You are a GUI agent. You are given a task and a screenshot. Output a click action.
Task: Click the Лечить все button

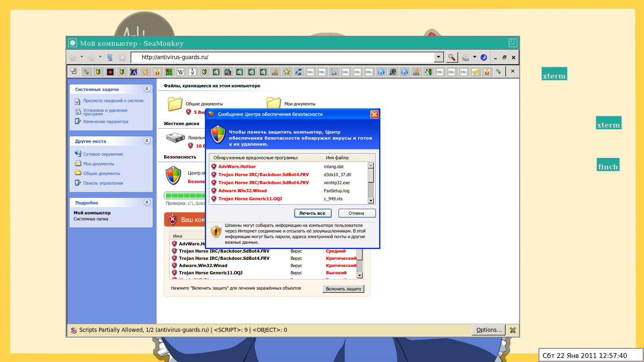312,213
